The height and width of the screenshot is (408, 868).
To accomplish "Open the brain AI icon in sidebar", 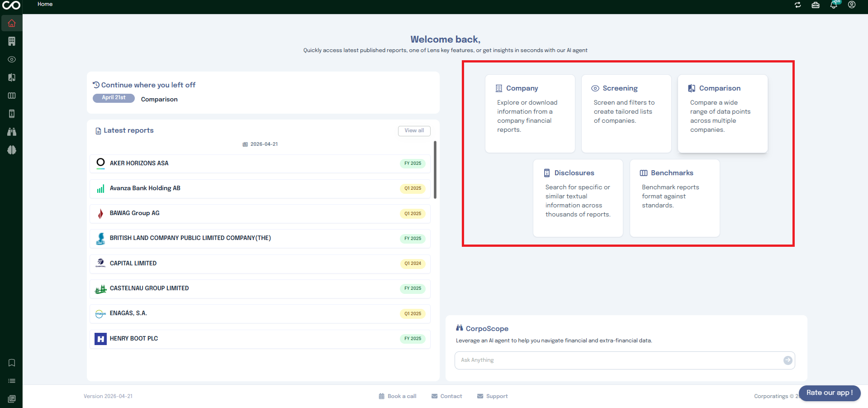I will (x=12, y=150).
